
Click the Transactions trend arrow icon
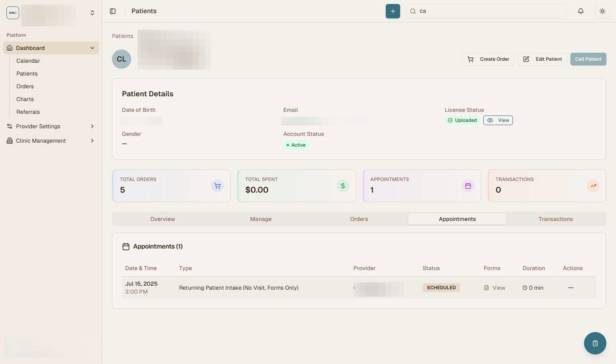(x=593, y=186)
